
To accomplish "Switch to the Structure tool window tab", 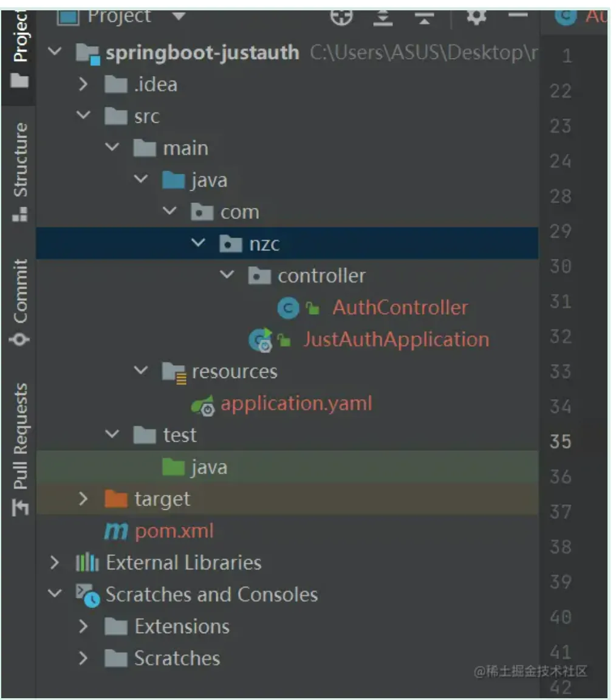I will coord(20,170).
